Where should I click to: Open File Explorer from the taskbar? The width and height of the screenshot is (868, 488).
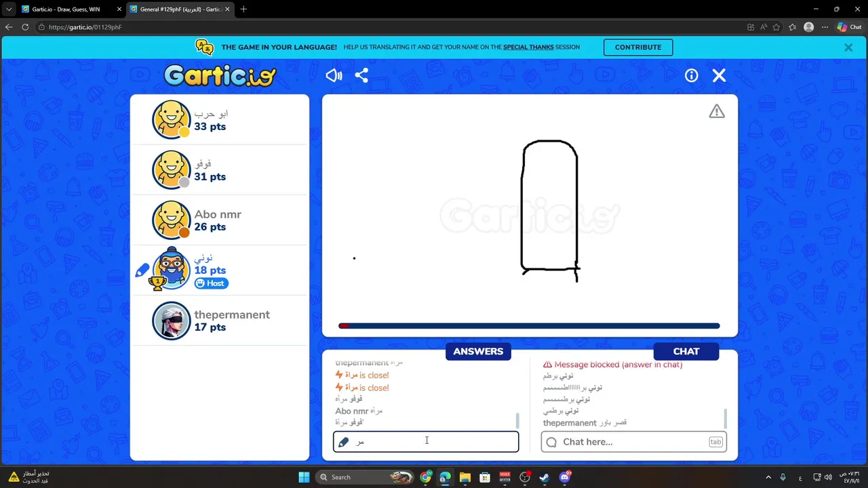[465, 477]
